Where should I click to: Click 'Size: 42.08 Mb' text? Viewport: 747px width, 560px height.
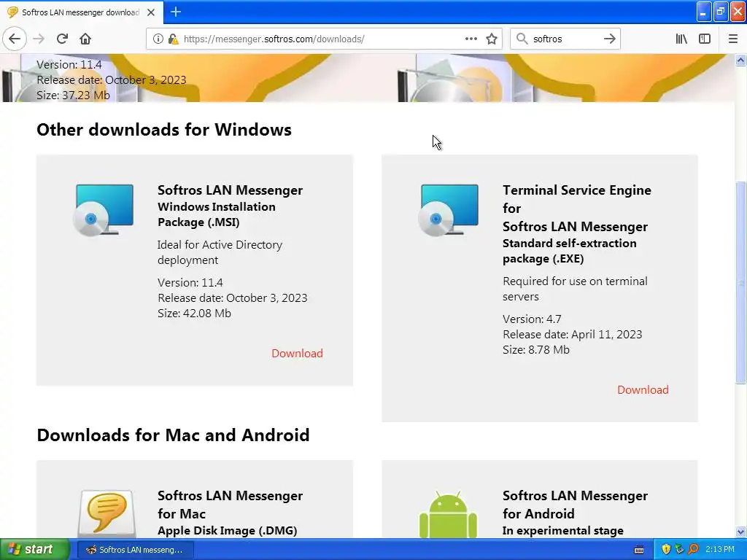(x=194, y=314)
